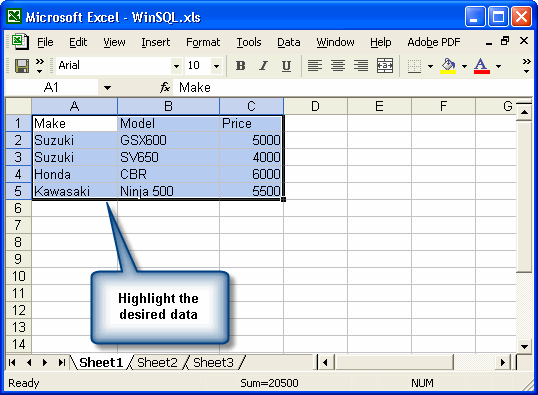538x395 pixels.
Task: Select column B header
Action: pyautogui.click(x=168, y=106)
